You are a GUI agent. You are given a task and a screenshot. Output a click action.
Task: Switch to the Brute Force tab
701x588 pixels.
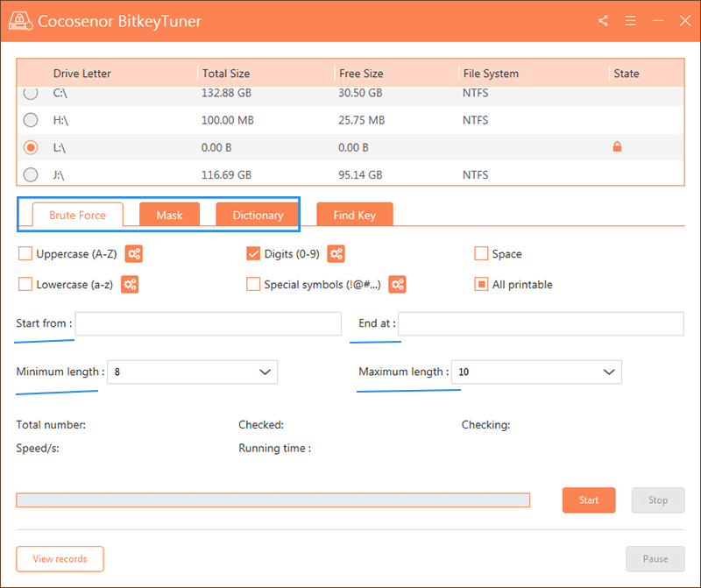(77, 215)
